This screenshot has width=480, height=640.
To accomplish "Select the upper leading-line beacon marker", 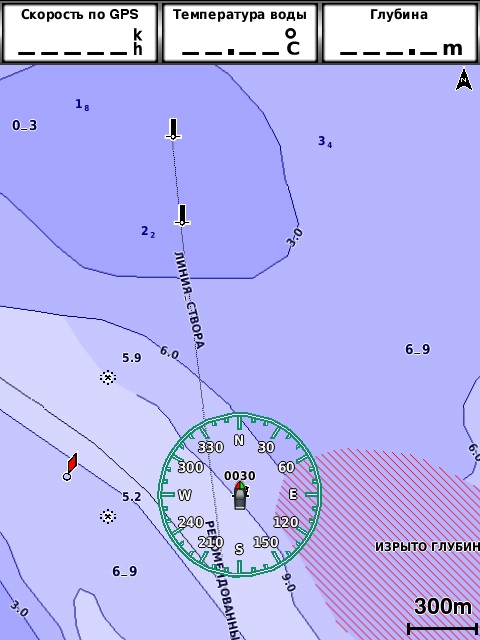I will tap(173, 129).
